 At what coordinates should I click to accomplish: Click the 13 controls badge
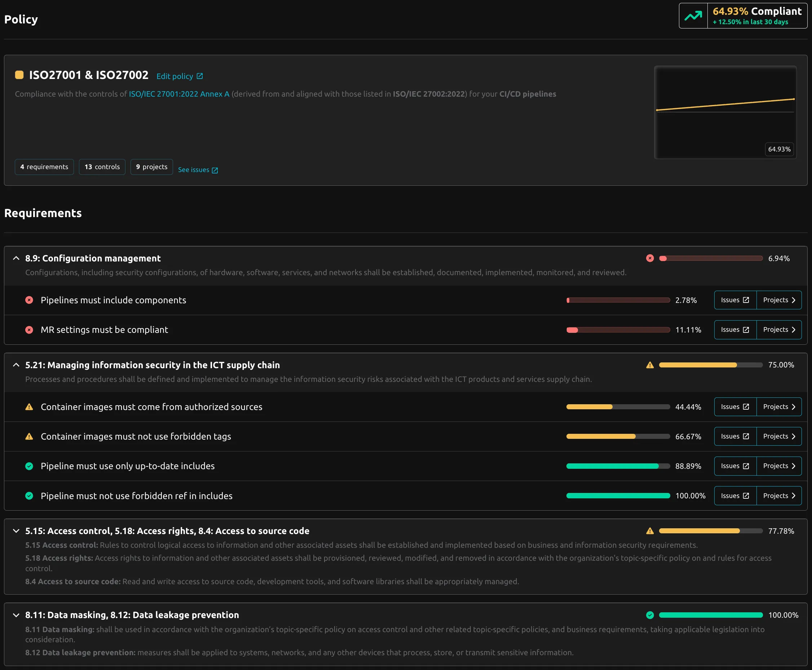pyautogui.click(x=102, y=167)
